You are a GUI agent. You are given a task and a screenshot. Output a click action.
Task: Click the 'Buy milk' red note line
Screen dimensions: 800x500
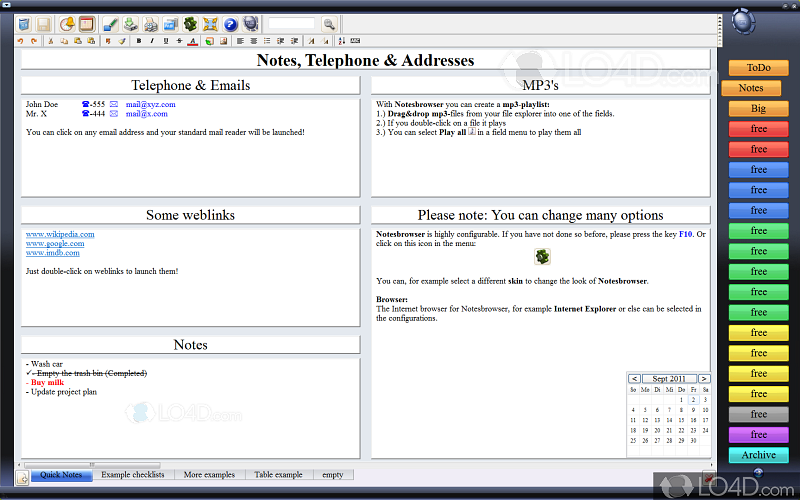click(x=47, y=383)
